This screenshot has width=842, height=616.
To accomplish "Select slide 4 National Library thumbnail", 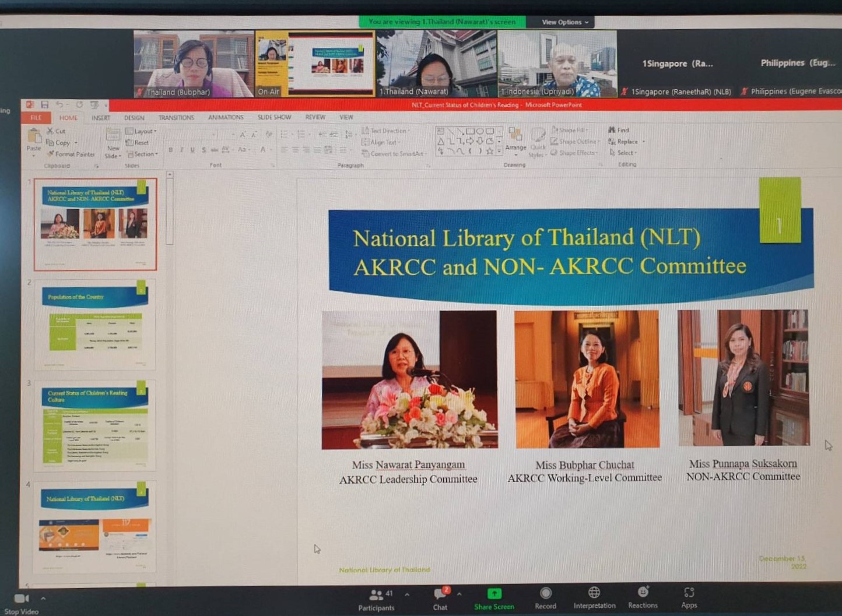I will [x=95, y=527].
